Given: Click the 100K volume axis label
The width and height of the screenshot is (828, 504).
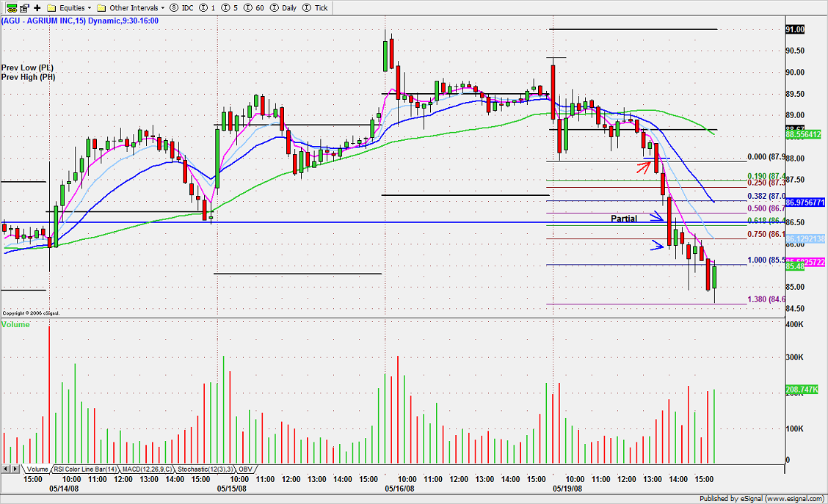Looking at the screenshot, I should [x=795, y=428].
